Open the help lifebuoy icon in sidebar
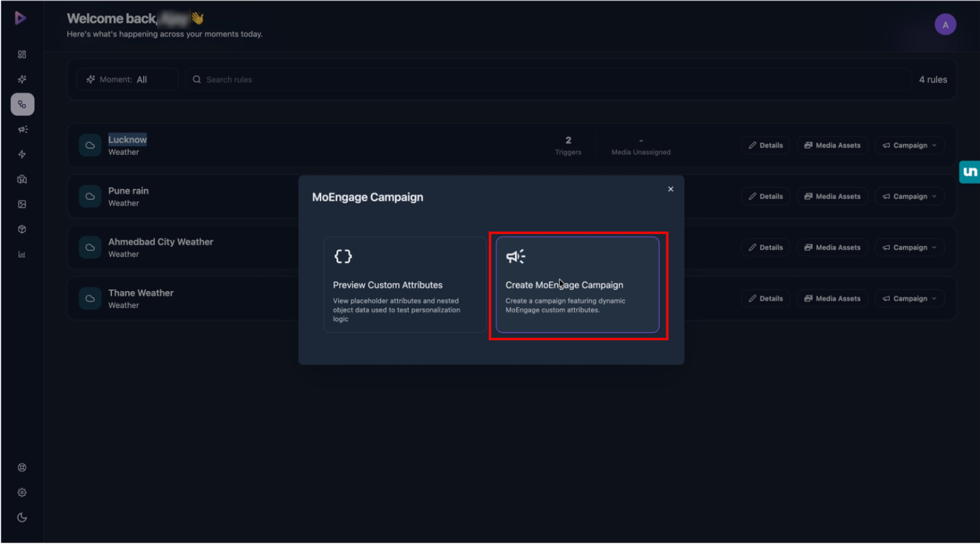 click(x=22, y=467)
